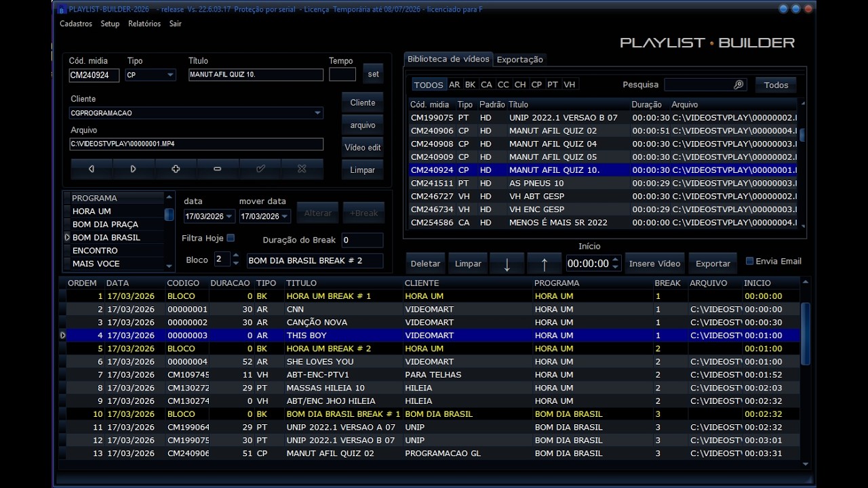
Task: Click the down arrow of the PROGRAMA list
Action: [x=170, y=266]
